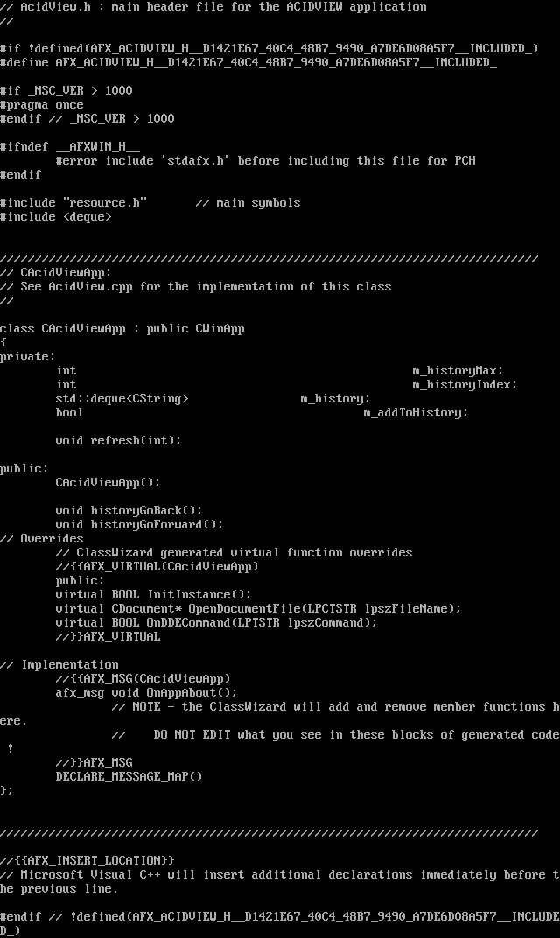Image resolution: width=560 pixels, height=938 pixels.
Task: Click the OnDDECommand declaration line
Action: click(x=216, y=623)
